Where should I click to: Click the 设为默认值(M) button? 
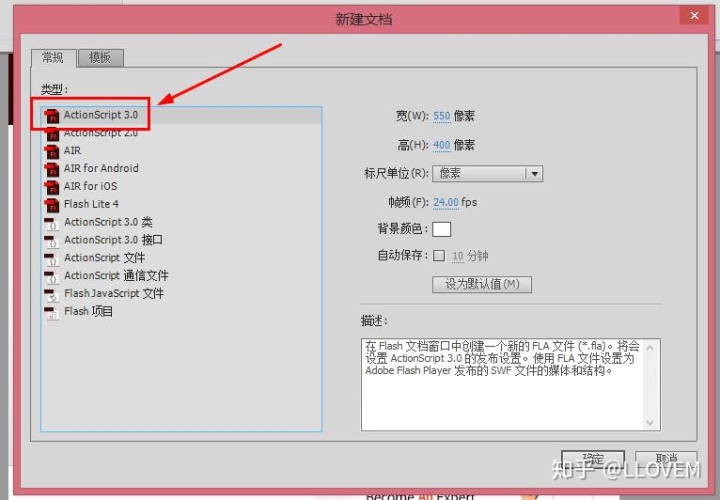pos(482,284)
